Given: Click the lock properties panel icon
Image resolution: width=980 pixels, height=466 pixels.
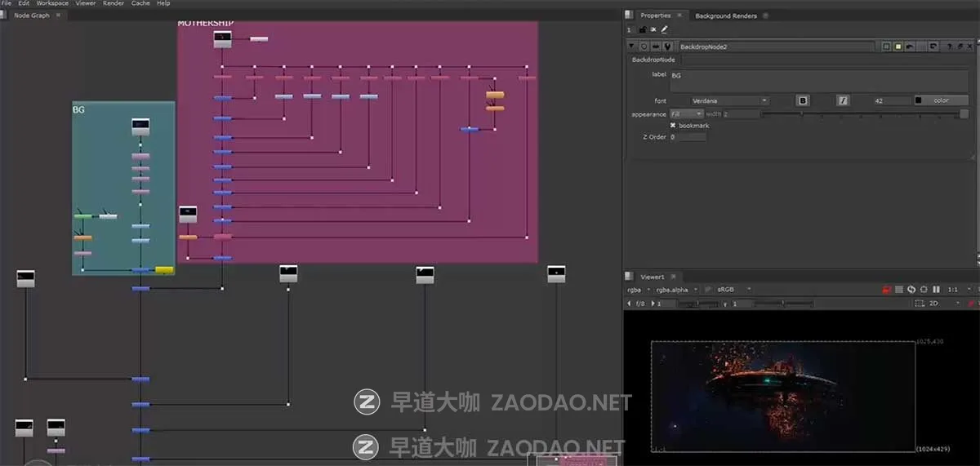Looking at the screenshot, I should tap(643, 30).
